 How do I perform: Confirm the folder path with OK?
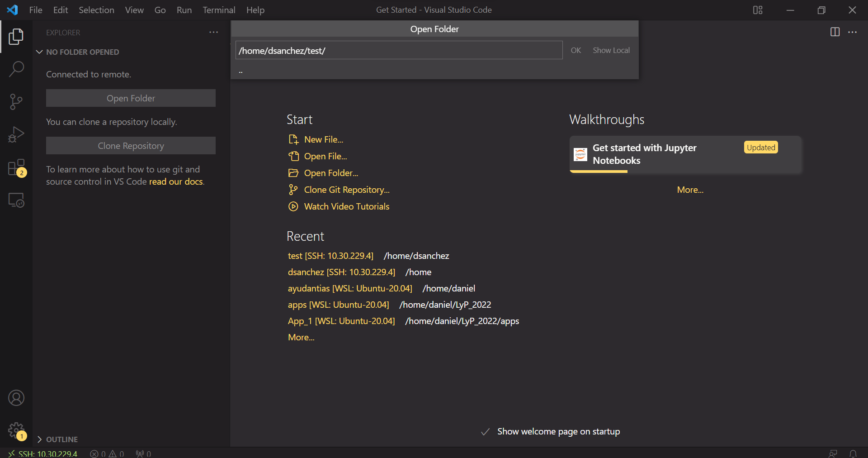[576, 50]
